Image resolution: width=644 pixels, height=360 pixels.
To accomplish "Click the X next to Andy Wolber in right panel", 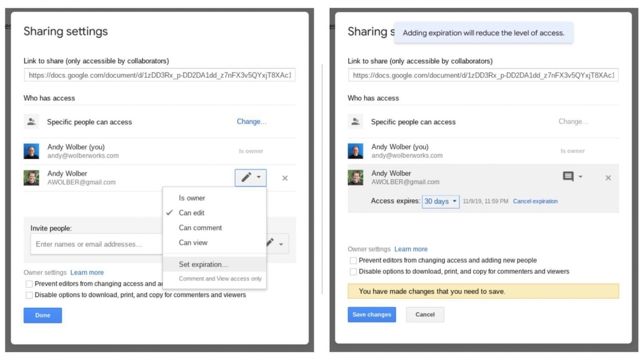I will (x=608, y=177).
